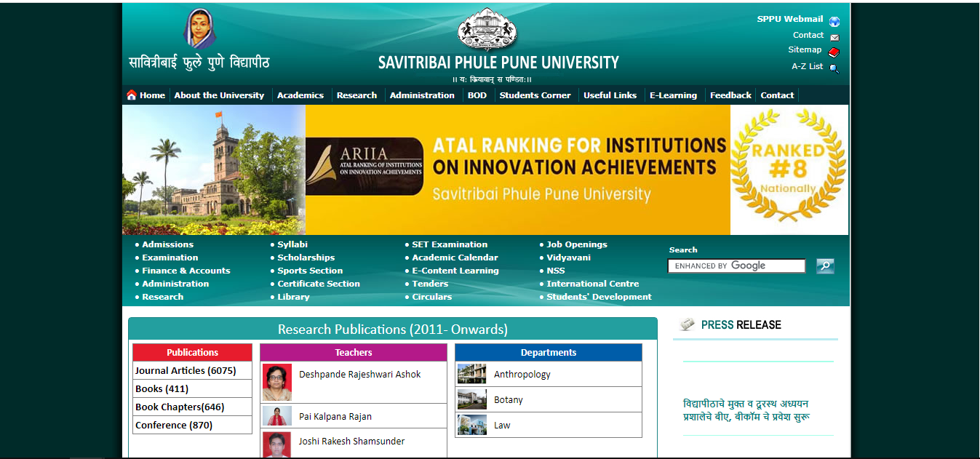Open the Vidyavani link
Viewport: 980px width, 459px height.
point(568,258)
